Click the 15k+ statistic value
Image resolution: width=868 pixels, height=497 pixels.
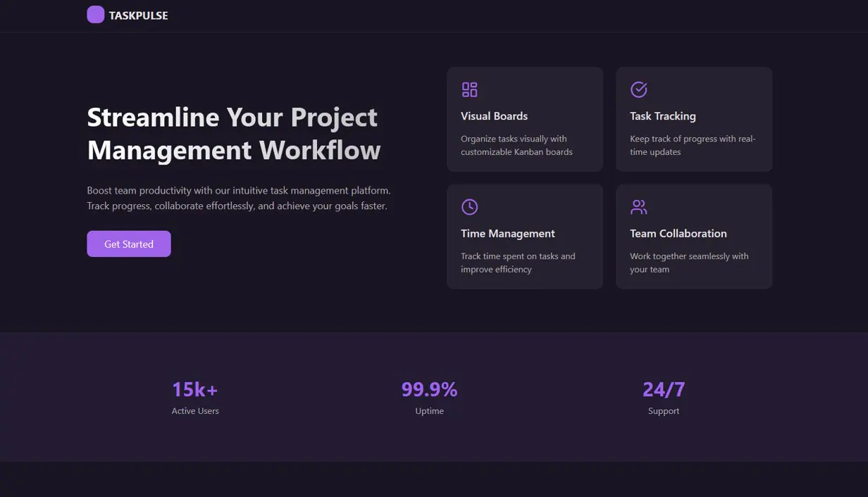click(x=195, y=389)
